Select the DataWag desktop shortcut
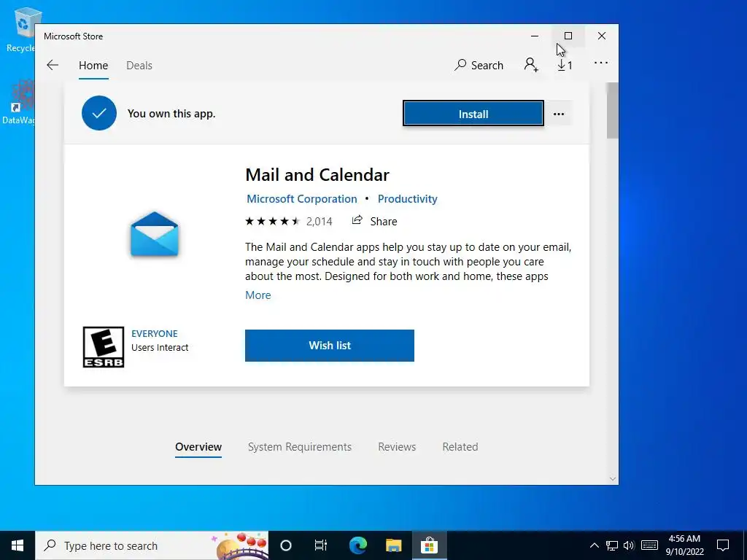747x560 pixels. [x=19, y=102]
